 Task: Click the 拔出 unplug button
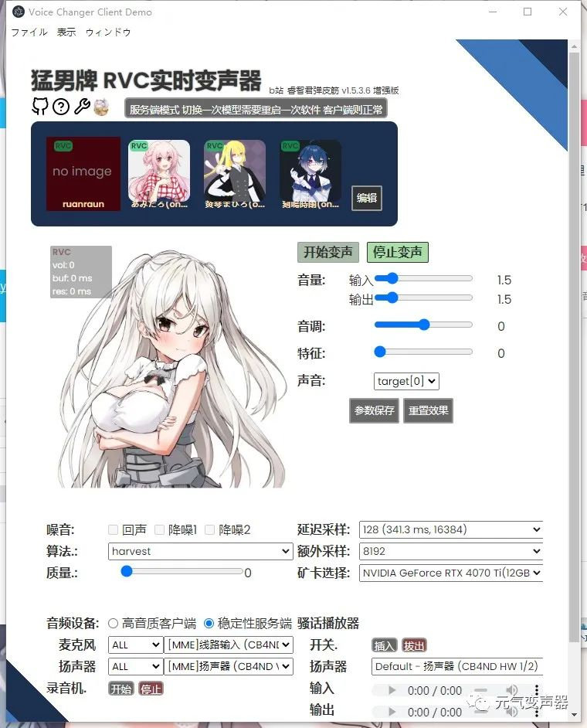[414, 645]
